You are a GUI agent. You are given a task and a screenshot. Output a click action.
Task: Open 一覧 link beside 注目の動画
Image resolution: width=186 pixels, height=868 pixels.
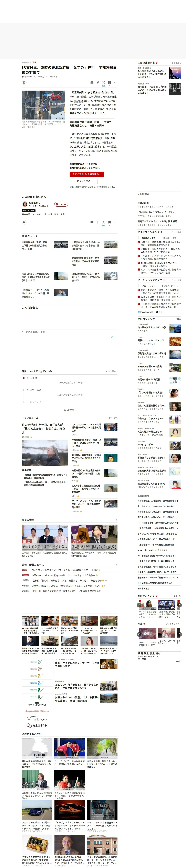pyautogui.click(x=115, y=520)
